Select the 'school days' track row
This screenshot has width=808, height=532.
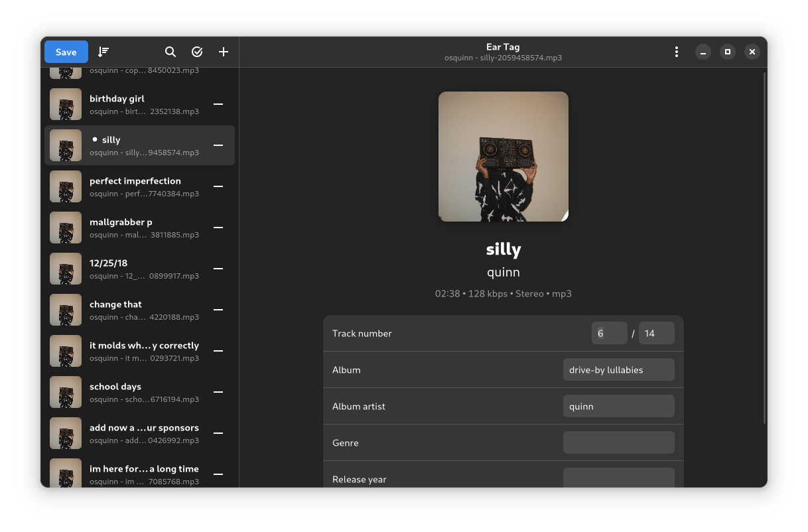tap(139, 392)
